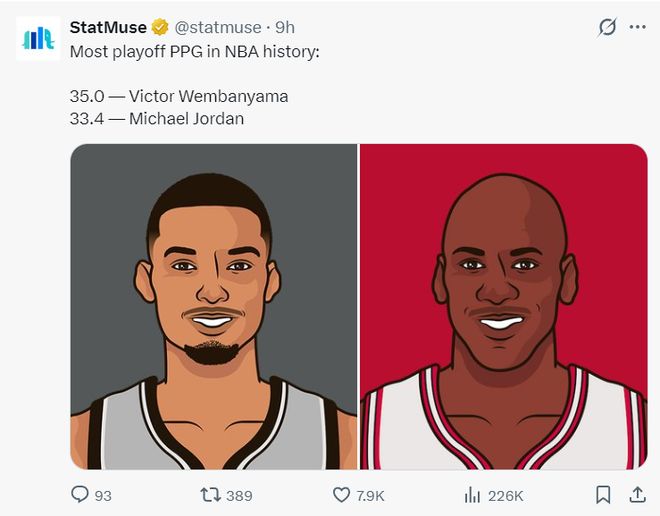The height and width of the screenshot is (516, 660).
Task: Open the repost arrows menu
Action: pyautogui.click(x=210, y=495)
